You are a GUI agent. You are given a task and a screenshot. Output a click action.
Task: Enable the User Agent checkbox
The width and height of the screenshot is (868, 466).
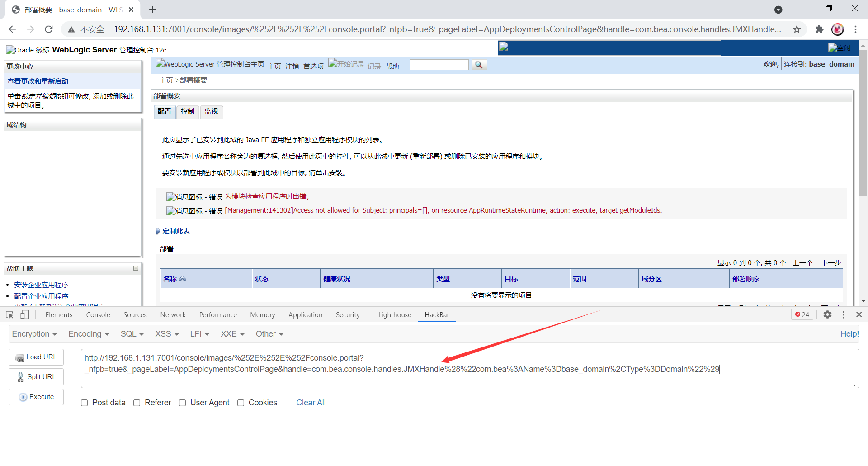click(183, 403)
